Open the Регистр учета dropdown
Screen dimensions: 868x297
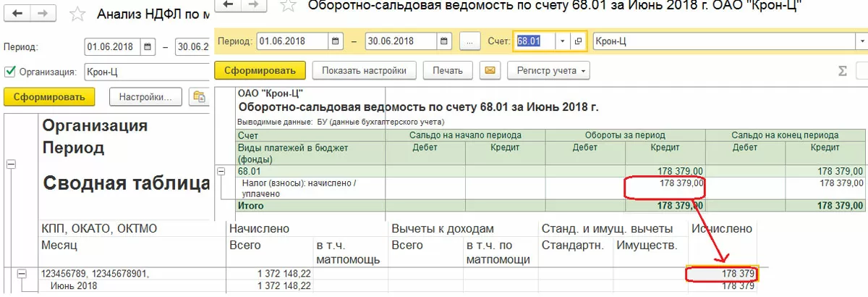point(549,70)
